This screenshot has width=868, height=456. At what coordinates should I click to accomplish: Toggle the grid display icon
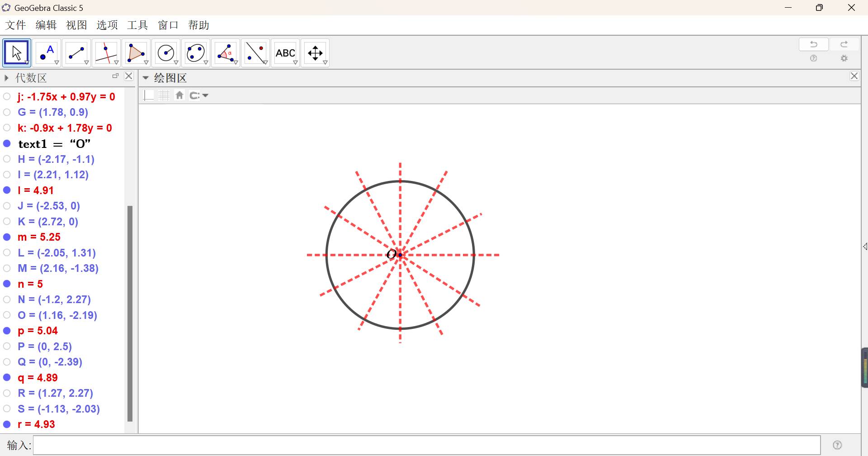tap(164, 95)
